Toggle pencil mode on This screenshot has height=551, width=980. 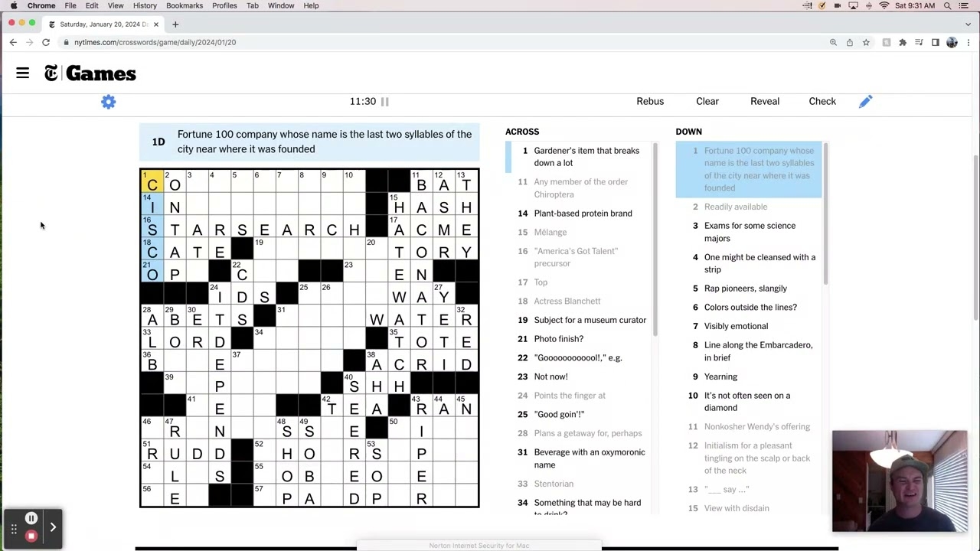click(865, 102)
